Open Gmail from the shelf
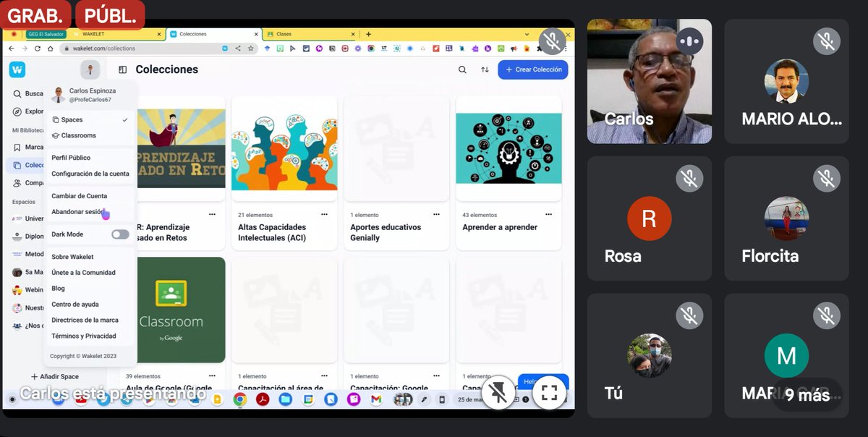The height and width of the screenshot is (437, 868). pyautogui.click(x=376, y=399)
